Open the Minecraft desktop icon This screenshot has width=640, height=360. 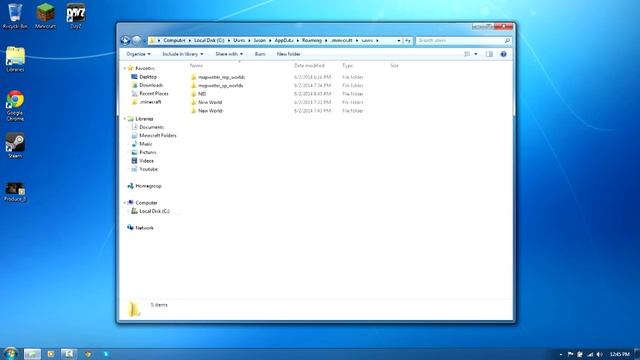tap(45, 16)
